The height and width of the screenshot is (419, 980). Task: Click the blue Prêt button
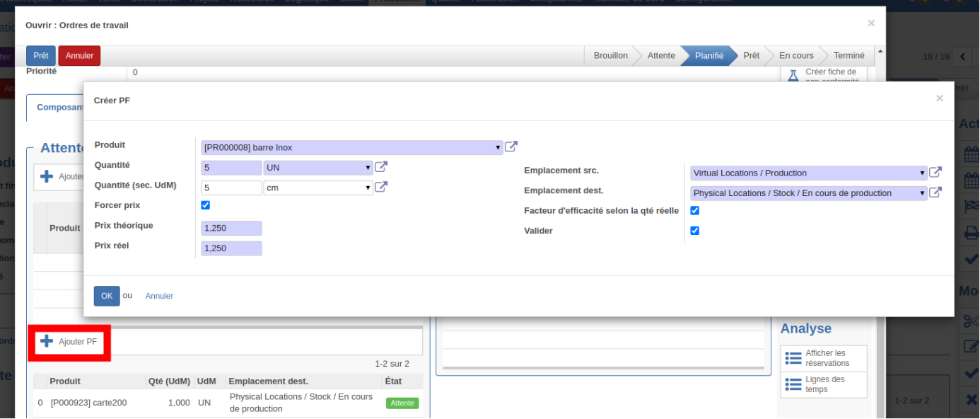pos(41,56)
